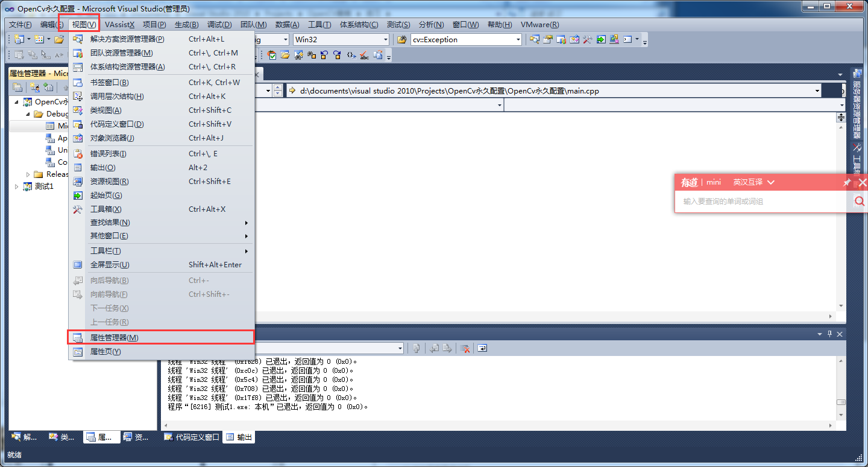Switch to the 输出 bottom tab

[x=239, y=437]
